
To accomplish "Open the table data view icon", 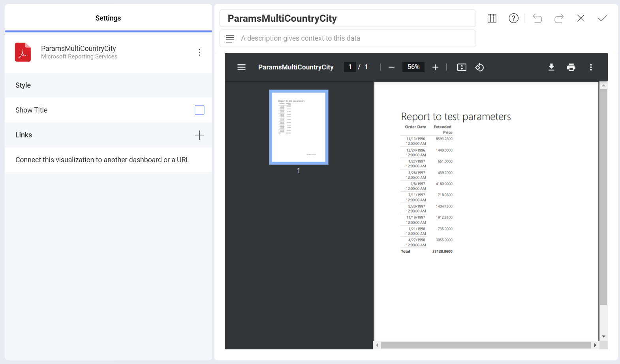I will click(492, 18).
